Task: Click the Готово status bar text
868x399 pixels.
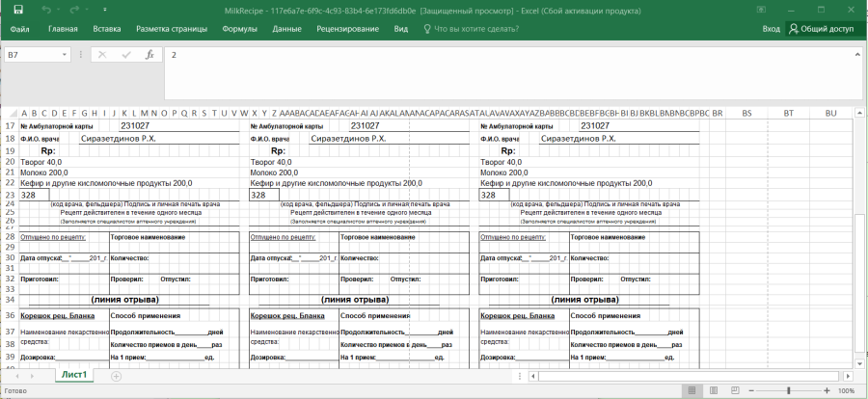Action: 15,390
